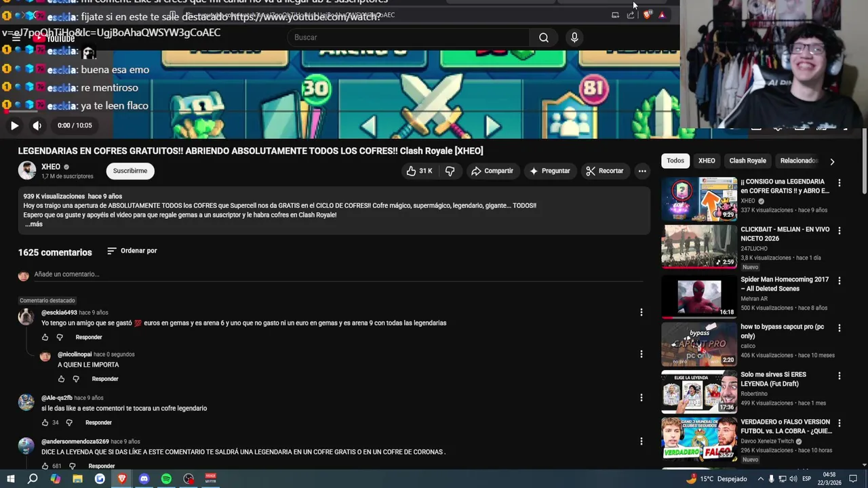Viewport: 868px width, 488px height.
Task: Show hidden system tray icons
Action: pyautogui.click(x=760, y=479)
